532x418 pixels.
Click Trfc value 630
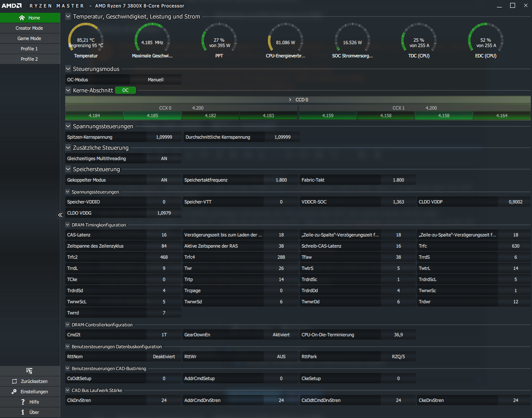pos(515,246)
